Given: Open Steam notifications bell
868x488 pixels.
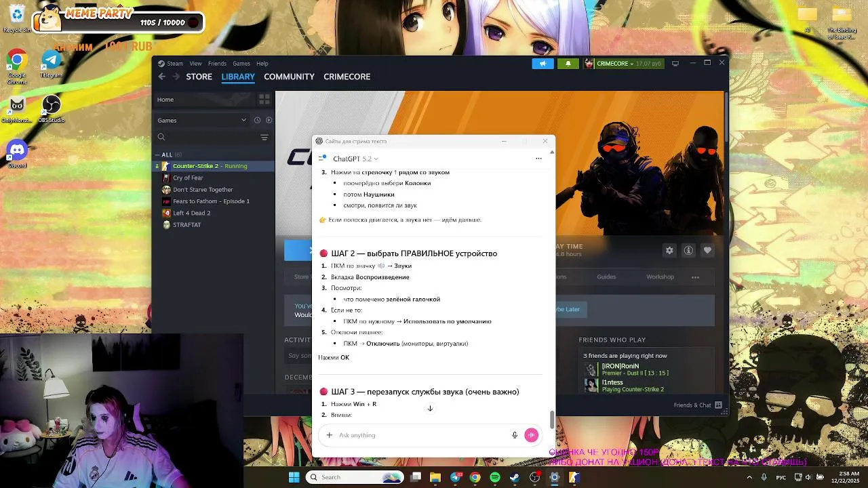Looking at the screenshot, I should [568, 63].
